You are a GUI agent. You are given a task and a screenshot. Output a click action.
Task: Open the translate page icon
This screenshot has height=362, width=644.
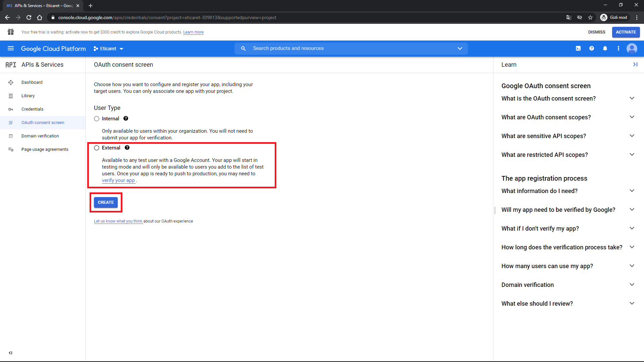(569, 17)
